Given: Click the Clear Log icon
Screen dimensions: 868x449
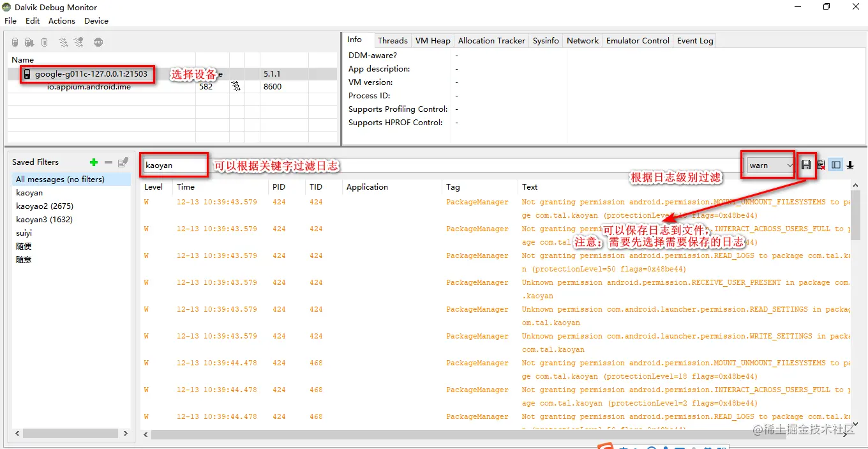Looking at the screenshot, I should click(x=821, y=165).
